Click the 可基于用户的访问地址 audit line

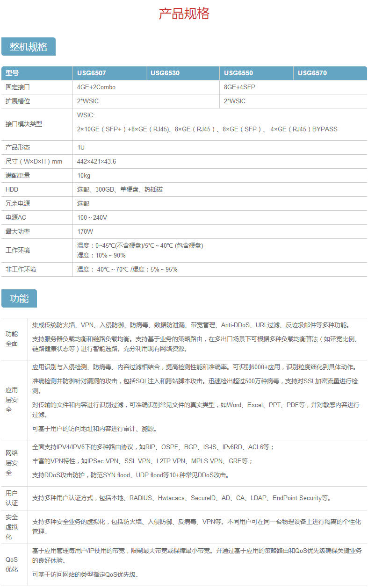pyautogui.click(x=94, y=428)
